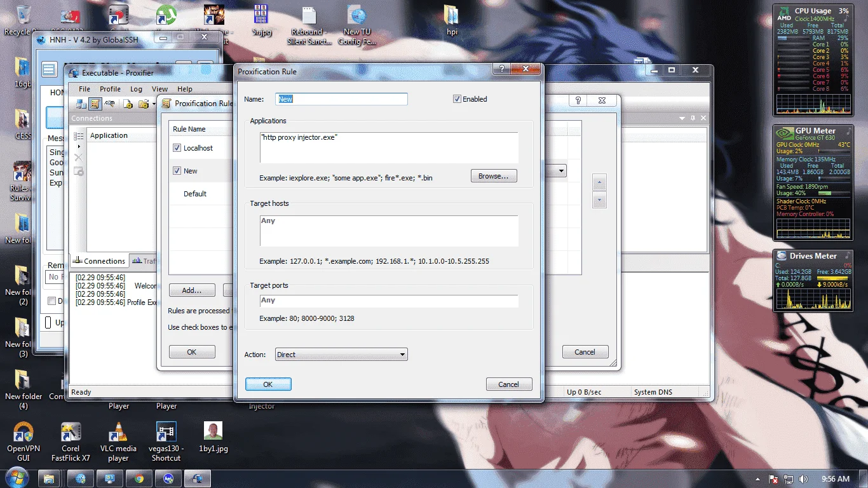Viewport: 868px width, 488px height.
Task: Click the X close-connection icon in Connections panel
Action: click(79, 158)
